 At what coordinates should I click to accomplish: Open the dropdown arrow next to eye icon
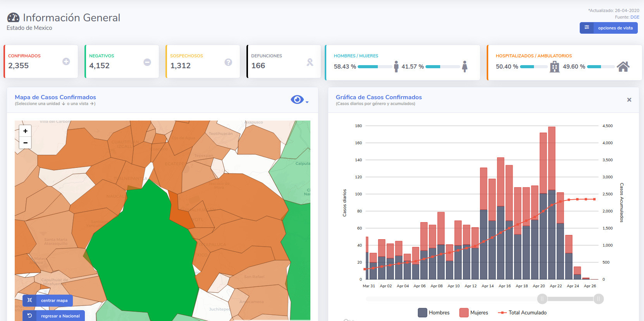tap(307, 102)
